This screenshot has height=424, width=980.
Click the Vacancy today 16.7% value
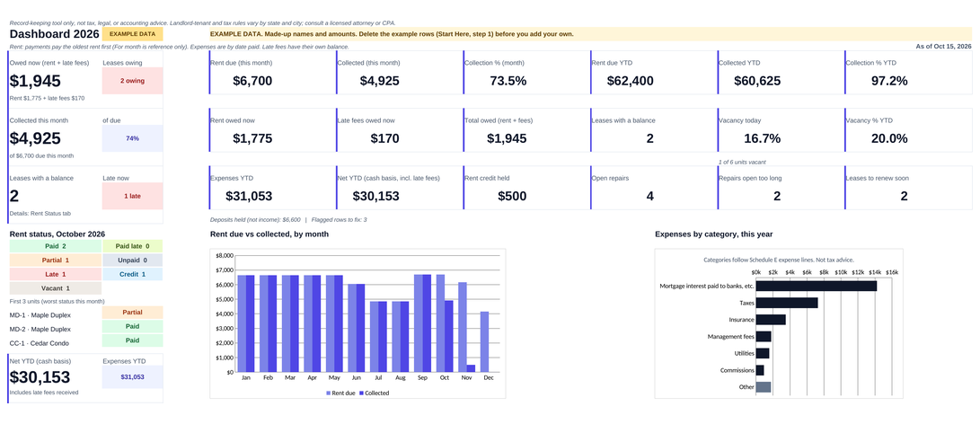tap(761, 138)
